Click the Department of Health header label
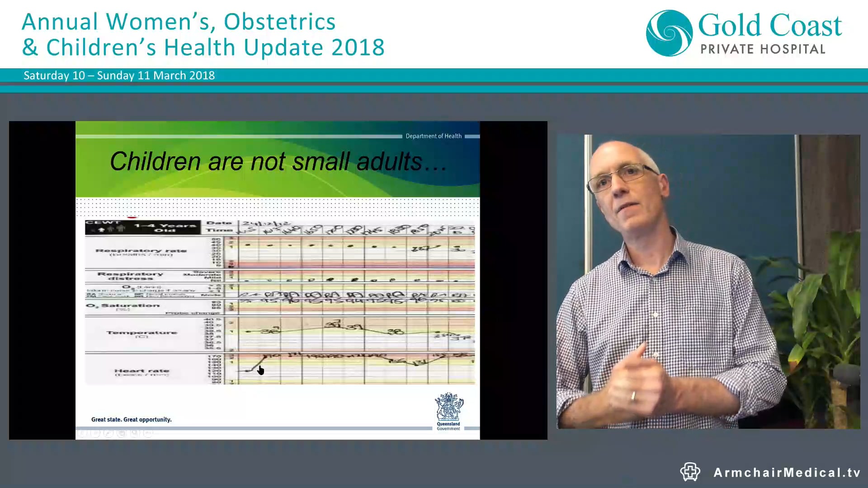Viewport: 868px width, 488px height. click(434, 136)
